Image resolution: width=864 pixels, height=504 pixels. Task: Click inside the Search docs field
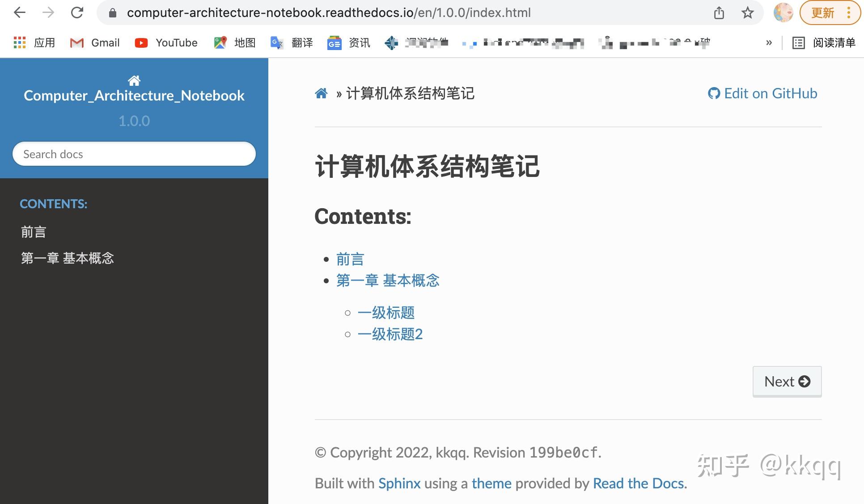tap(134, 154)
